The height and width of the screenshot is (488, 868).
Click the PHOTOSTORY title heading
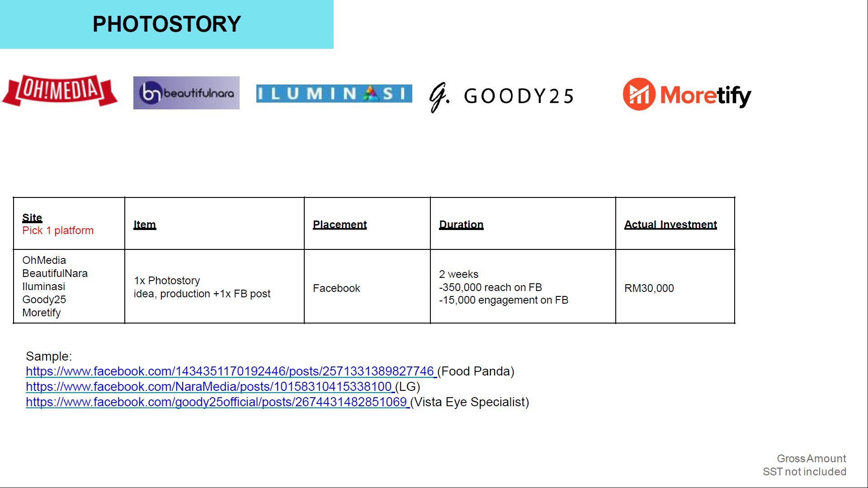[167, 24]
